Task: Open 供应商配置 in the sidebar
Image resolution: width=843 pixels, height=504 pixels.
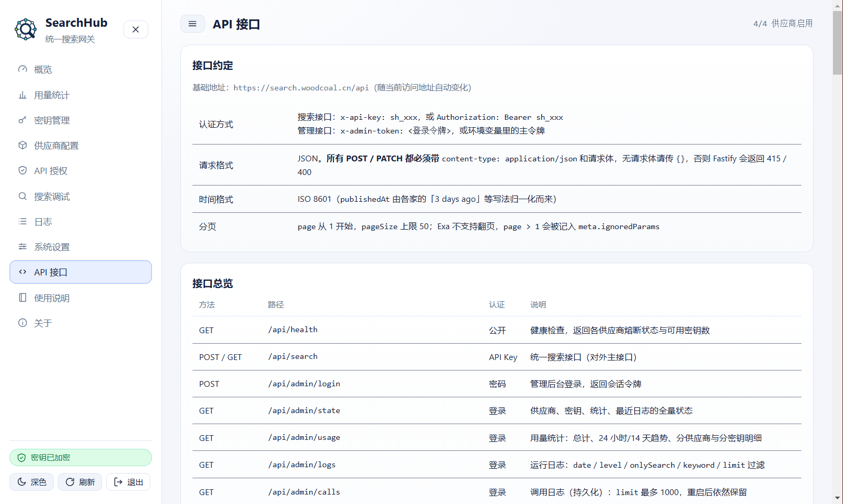Action: pos(80,146)
